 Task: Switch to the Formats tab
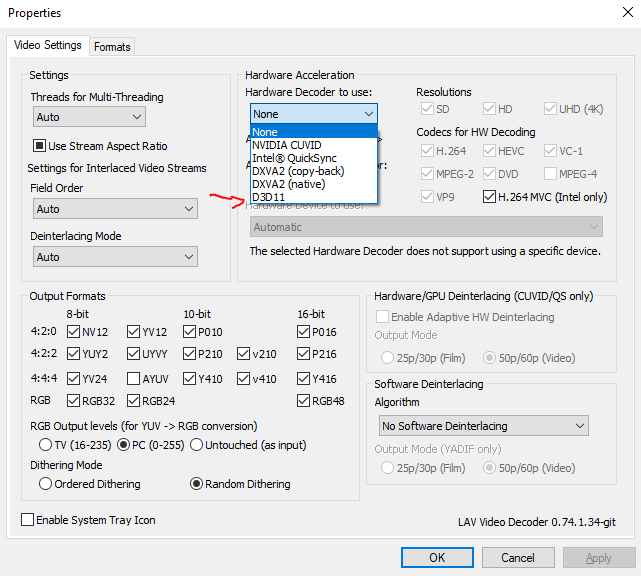[112, 47]
